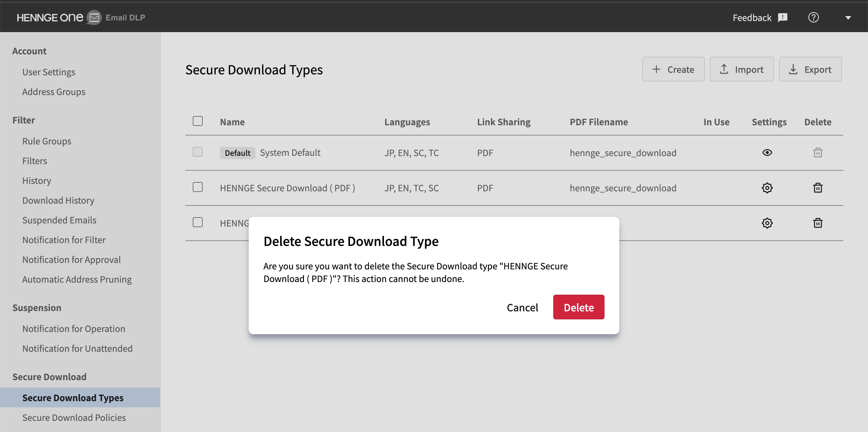Viewport: 868px width, 432px height.
Task: Click the Link Sharing column header
Action: click(x=504, y=122)
